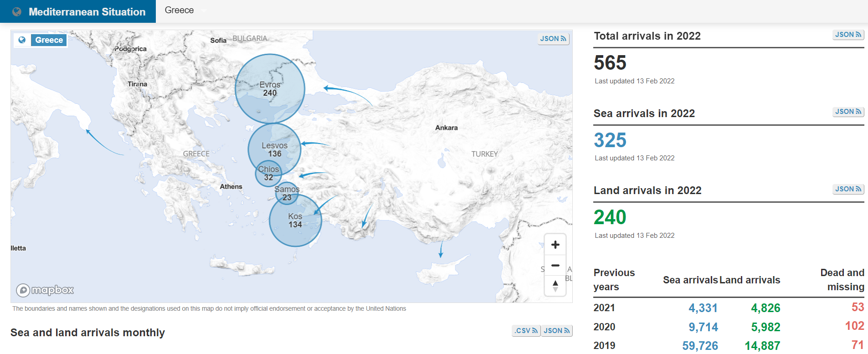Click the Ankara city label on map
This screenshot has height=354, width=868.
(447, 128)
